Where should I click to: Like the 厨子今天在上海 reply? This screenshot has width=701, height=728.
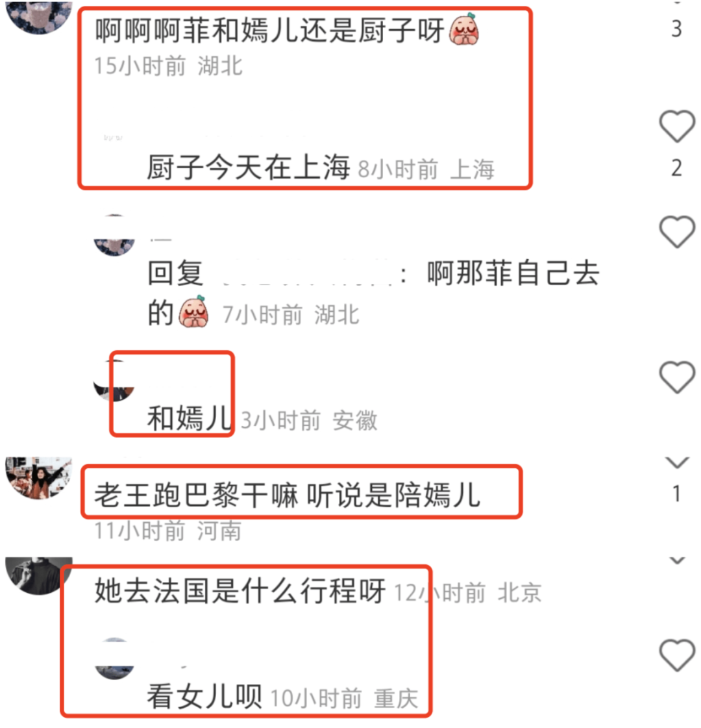[677, 127]
